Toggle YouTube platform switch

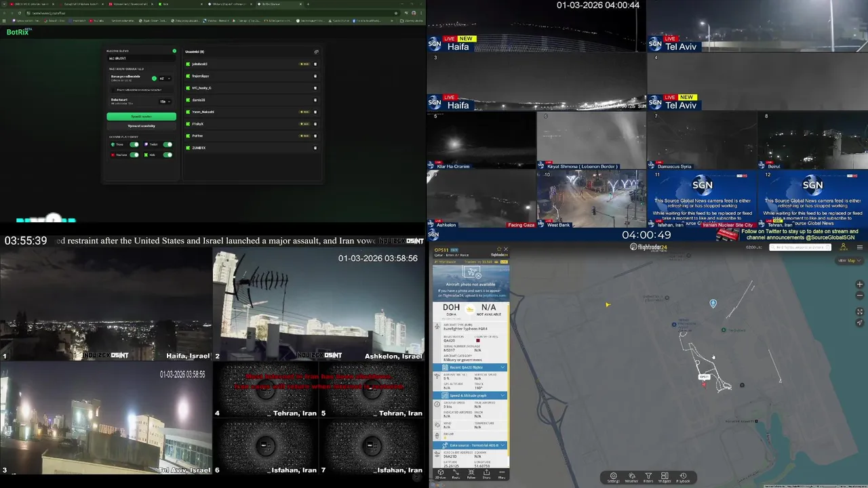134,155
